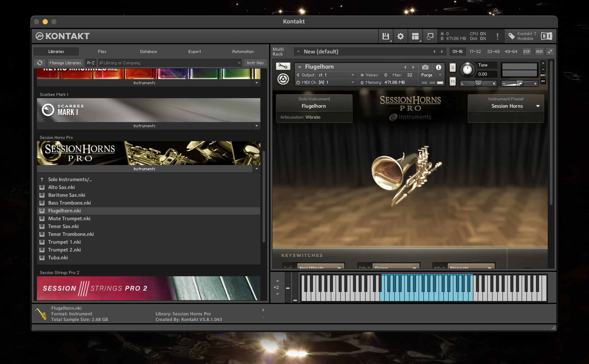Image resolution: width=589 pixels, height=364 pixels.
Task: Collapse the multi rack with the resize arrows icon
Action: [x=550, y=51]
